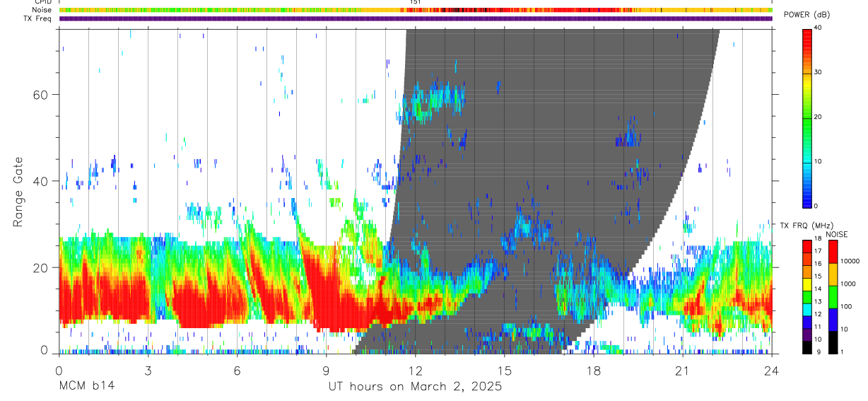
Task: Click the horizontal Noise strip above the plot
Action: (416, 10)
